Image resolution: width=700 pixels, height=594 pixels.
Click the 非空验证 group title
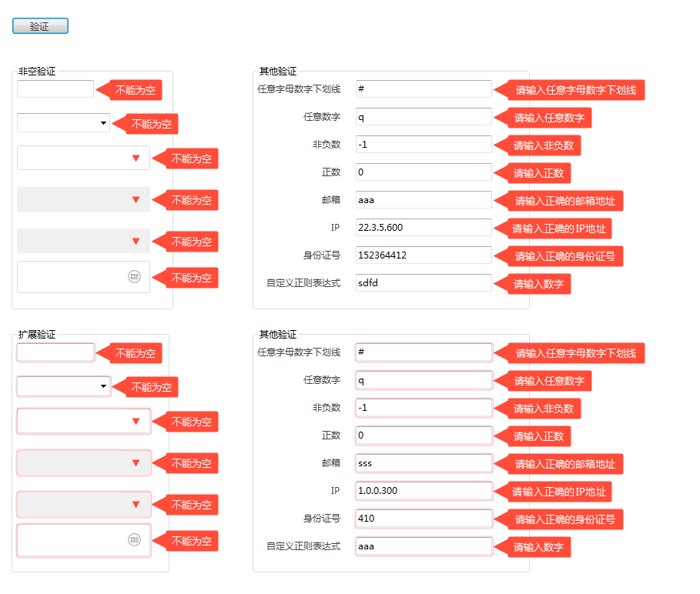click(x=37, y=72)
